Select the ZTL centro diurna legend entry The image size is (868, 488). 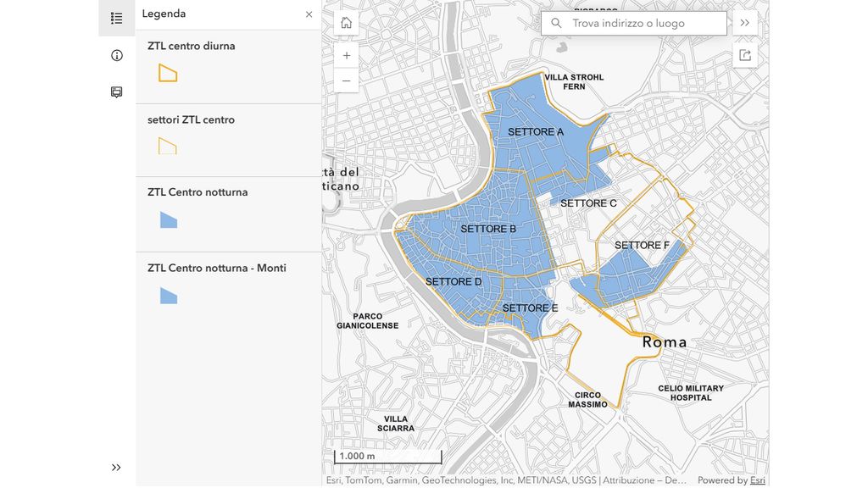[x=190, y=46]
